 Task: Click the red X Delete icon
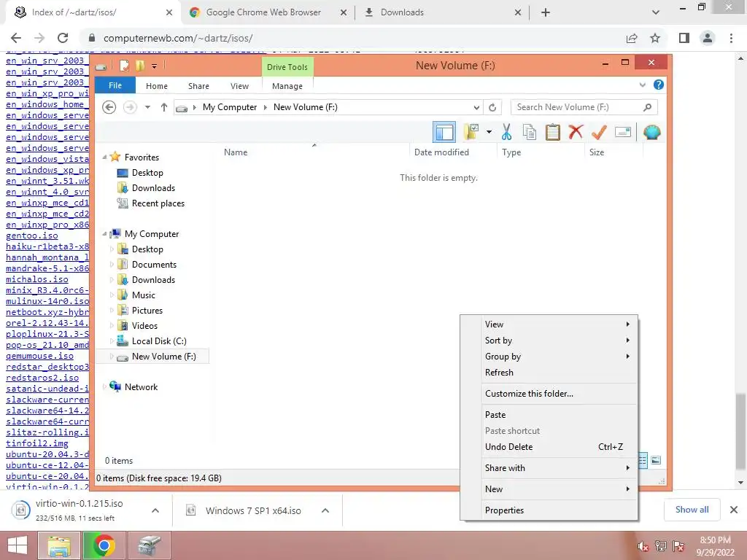(x=576, y=131)
